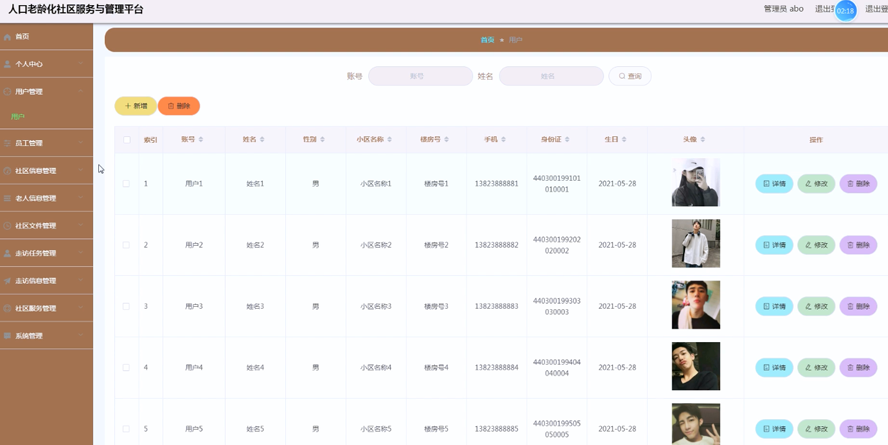The height and width of the screenshot is (445, 888).
Task: Open the avatar thumbnail of 用户3
Action: (x=695, y=305)
